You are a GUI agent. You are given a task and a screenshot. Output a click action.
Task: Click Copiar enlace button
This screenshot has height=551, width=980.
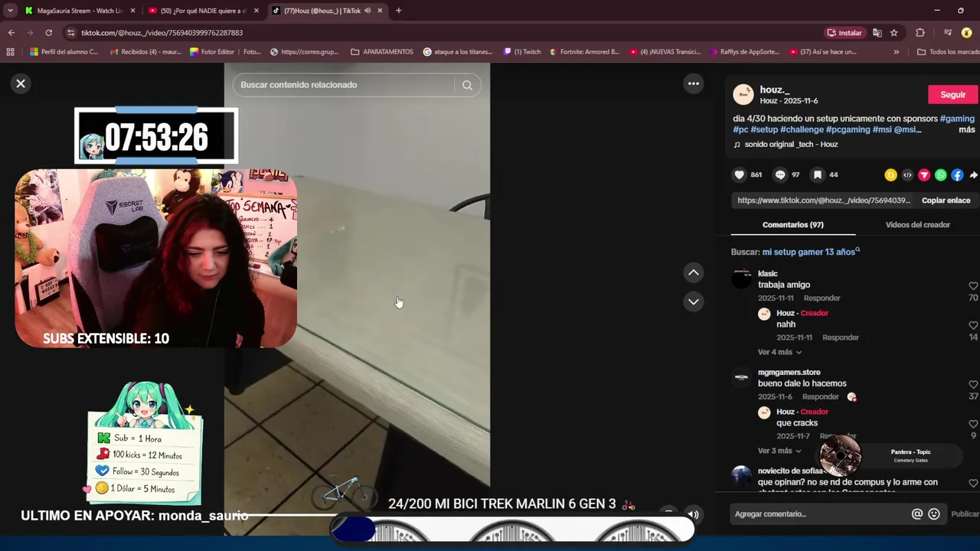point(946,201)
